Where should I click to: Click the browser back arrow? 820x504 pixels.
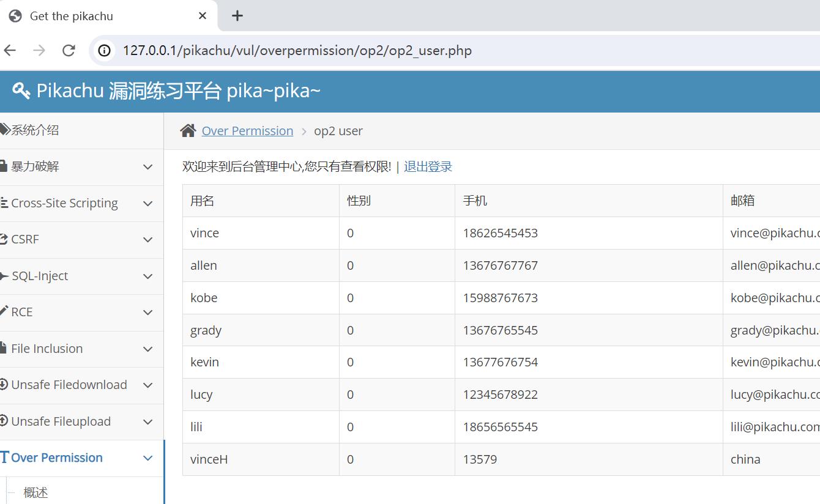[x=10, y=50]
